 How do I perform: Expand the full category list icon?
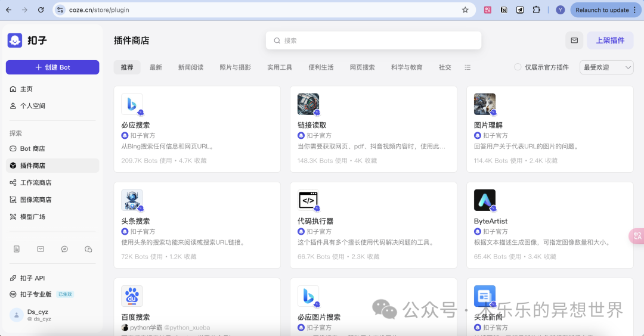[x=467, y=67]
